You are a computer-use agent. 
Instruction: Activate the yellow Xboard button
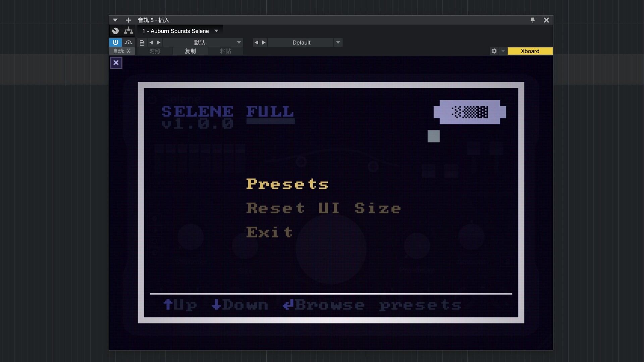(530, 51)
